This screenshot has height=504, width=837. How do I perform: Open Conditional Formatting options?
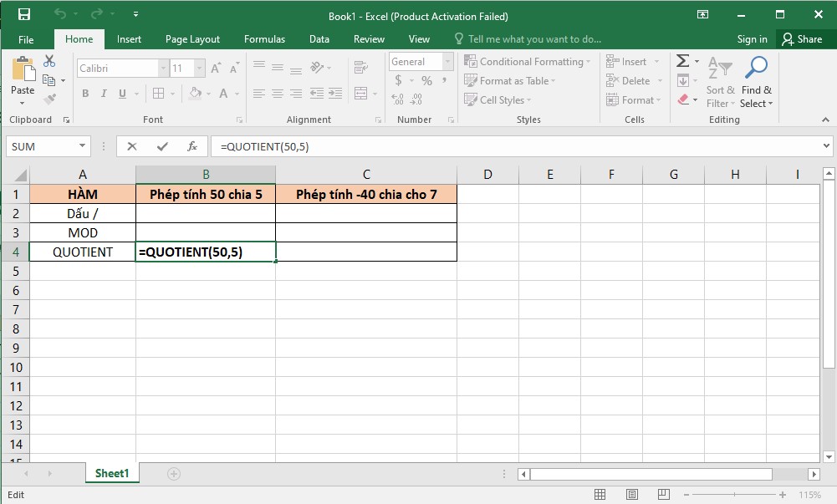pos(527,61)
